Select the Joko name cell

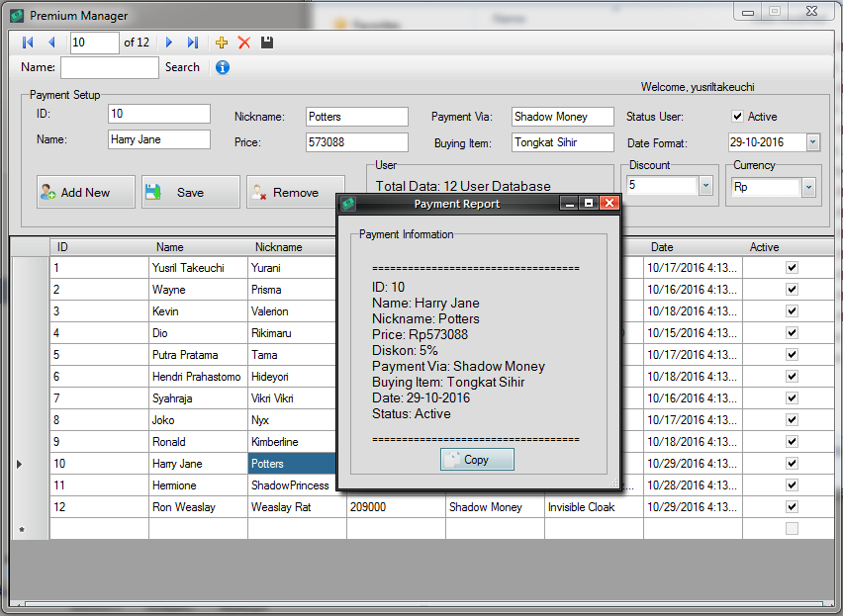pos(199,420)
